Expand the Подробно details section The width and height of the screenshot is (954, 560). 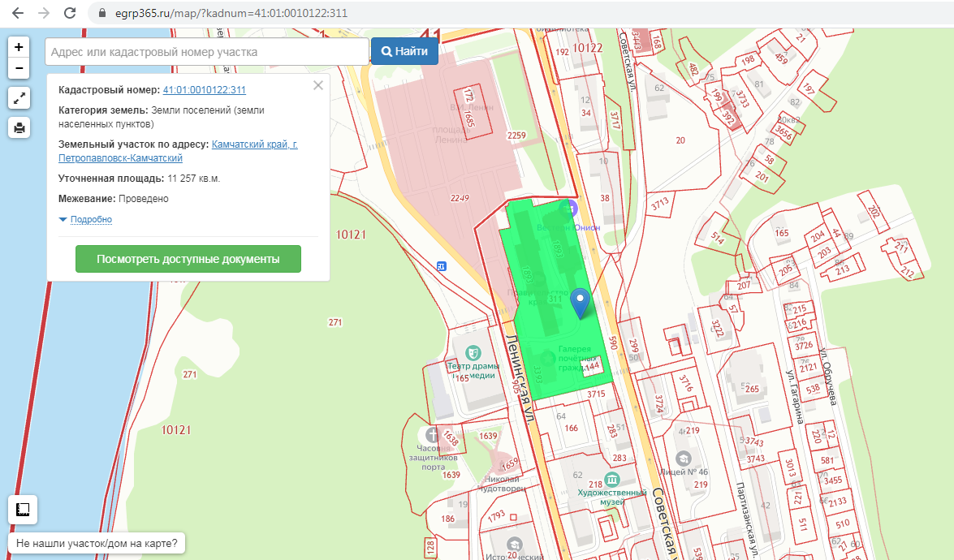click(91, 219)
